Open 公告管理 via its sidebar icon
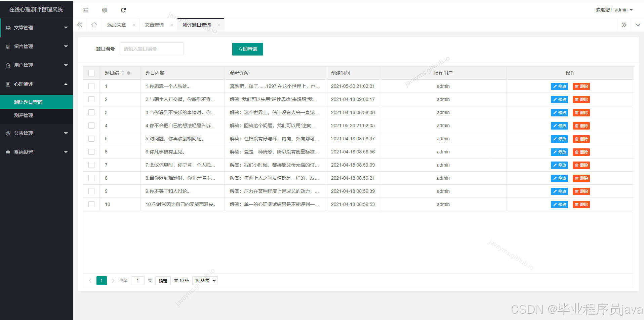The width and height of the screenshot is (644, 320). 8,133
